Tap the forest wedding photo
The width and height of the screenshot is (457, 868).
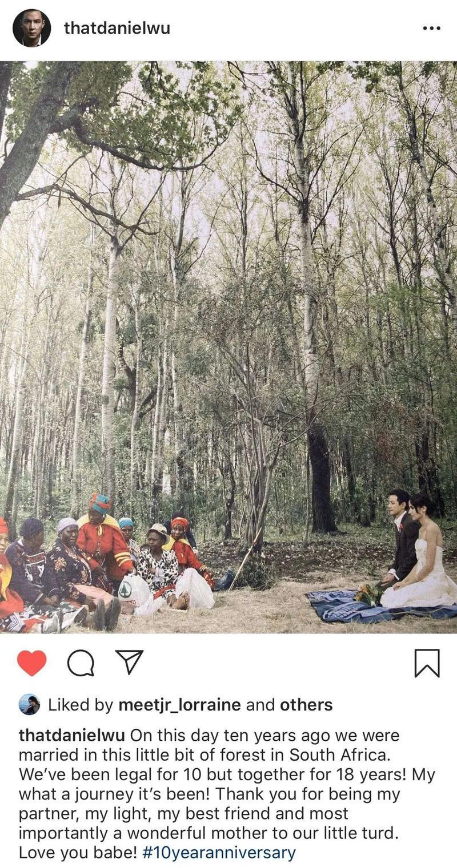[x=228, y=347]
